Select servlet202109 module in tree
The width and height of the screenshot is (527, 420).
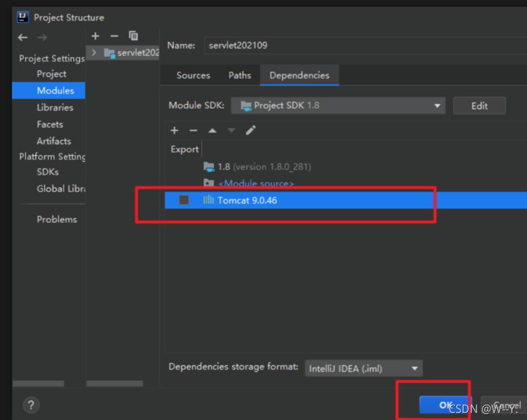[123, 53]
